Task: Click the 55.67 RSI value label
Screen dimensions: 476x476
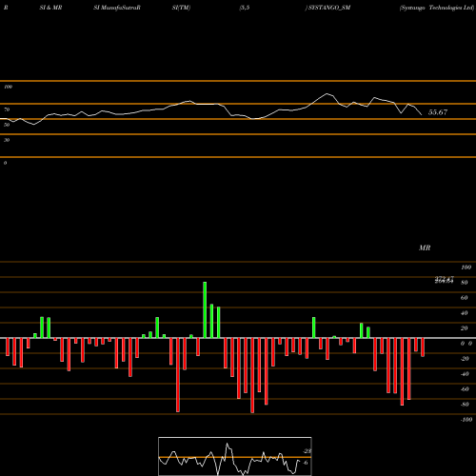Action: (x=438, y=112)
